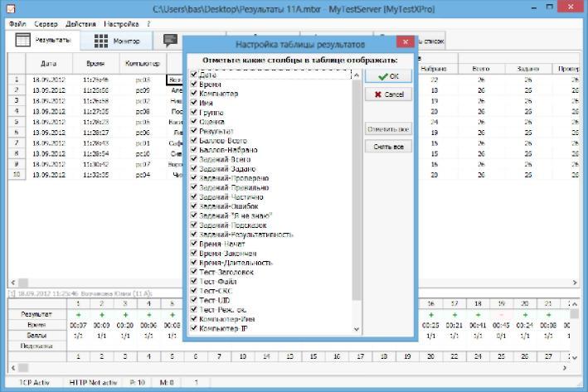Toggle the Заданий-Проверено checkbox
Image resolution: width=588 pixels, height=392 pixels.
coord(193,177)
